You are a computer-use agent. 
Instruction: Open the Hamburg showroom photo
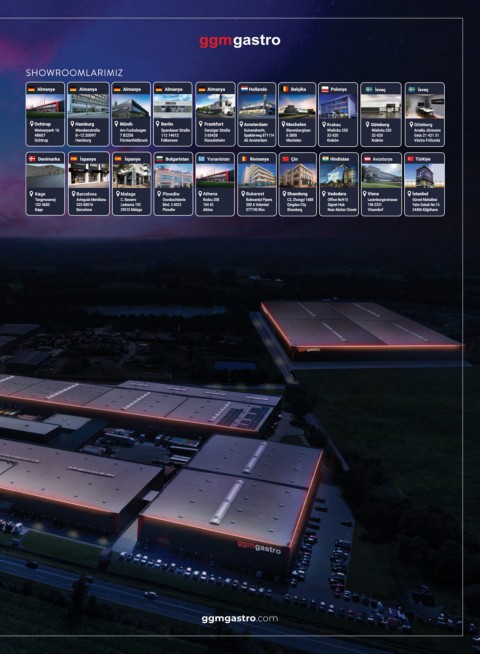[x=88, y=106]
